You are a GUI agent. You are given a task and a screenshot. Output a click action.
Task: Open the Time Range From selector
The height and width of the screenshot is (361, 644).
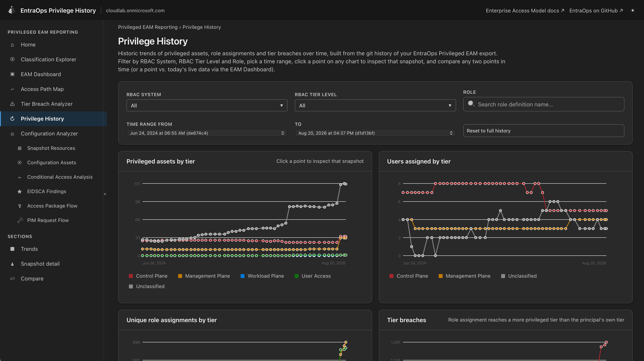207,133
